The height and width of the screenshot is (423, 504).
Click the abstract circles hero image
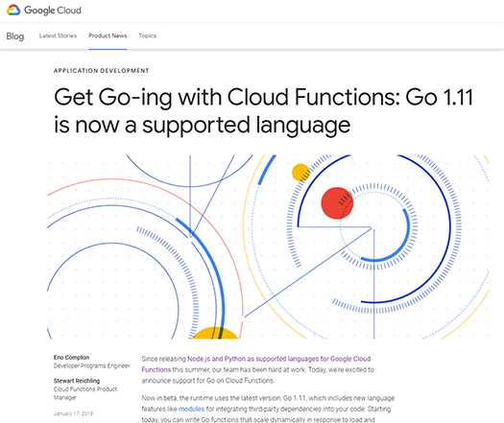point(268,247)
